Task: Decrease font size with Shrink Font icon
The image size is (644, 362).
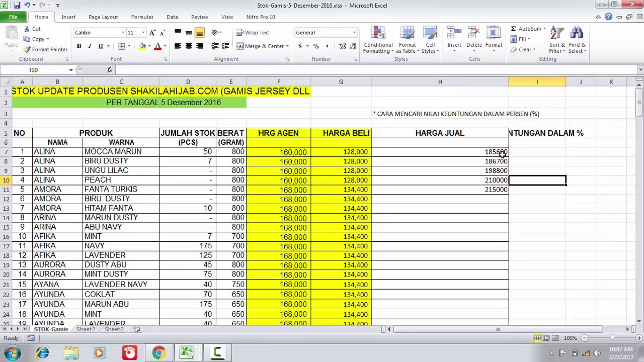Action: click(x=162, y=33)
